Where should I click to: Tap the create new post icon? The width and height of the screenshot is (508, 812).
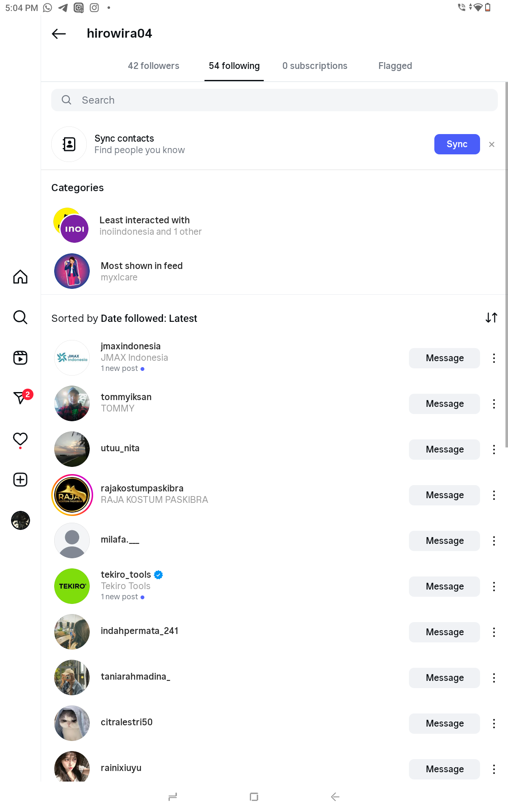20,480
